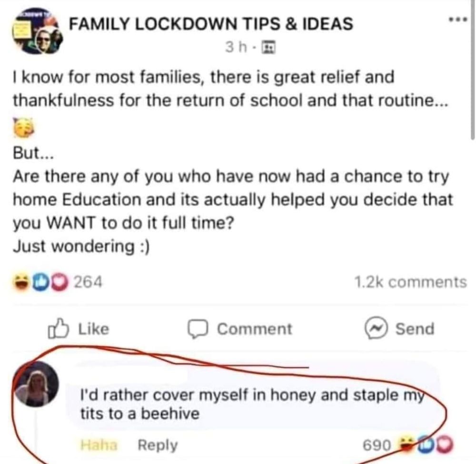
Task: Open the 1.2k comments list
Action: [x=410, y=282]
